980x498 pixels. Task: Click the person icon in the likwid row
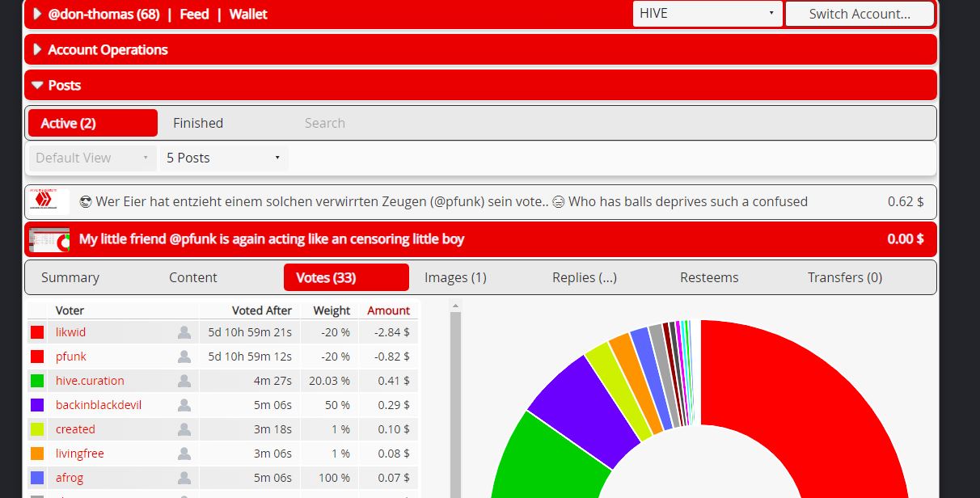tap(184, 332)
